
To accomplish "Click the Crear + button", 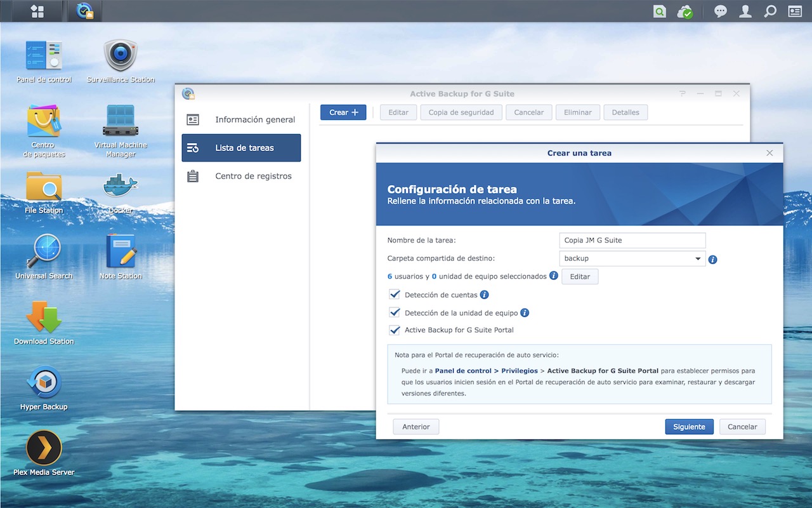I will pyautogui.click(x=343, y=112).
